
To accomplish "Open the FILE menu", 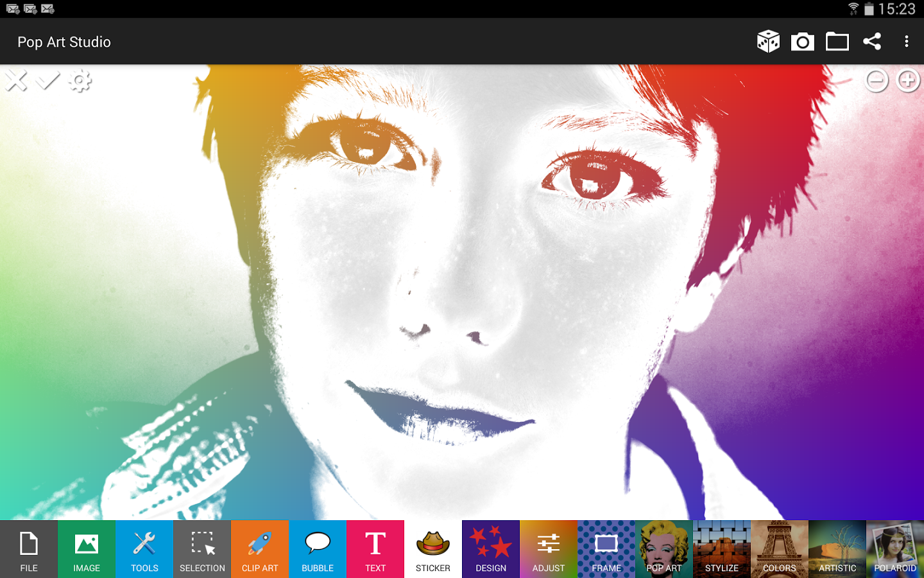I will click(29, 549).
